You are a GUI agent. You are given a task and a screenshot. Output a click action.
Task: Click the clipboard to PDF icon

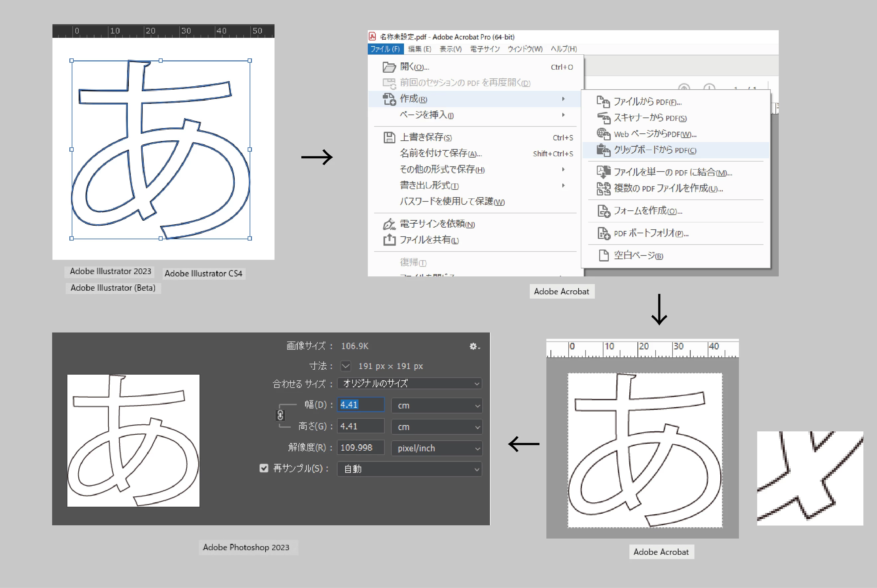[x=603, y=150]
